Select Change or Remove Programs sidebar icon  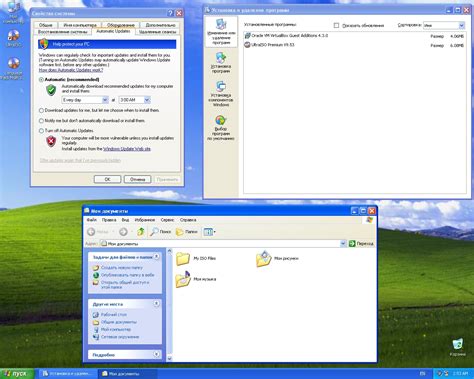(x=221, y=32)
